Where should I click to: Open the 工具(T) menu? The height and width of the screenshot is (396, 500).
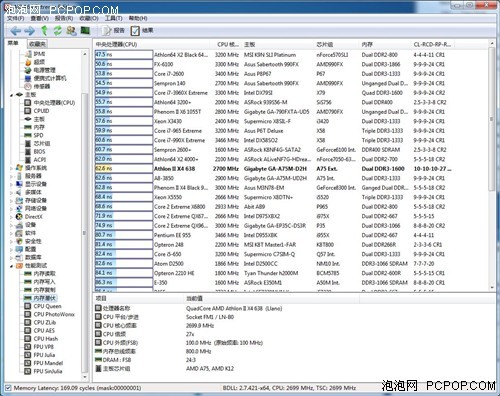[114, 18]
